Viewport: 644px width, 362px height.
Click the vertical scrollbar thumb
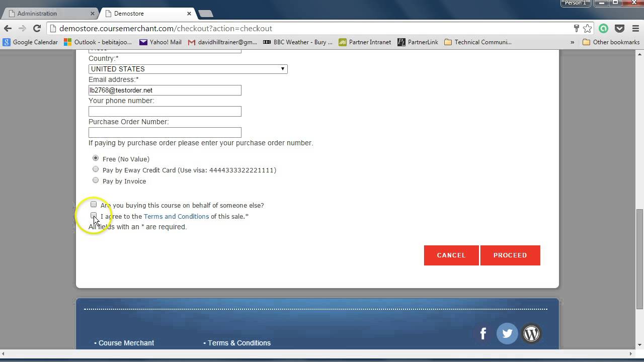[x=639, y=259]
